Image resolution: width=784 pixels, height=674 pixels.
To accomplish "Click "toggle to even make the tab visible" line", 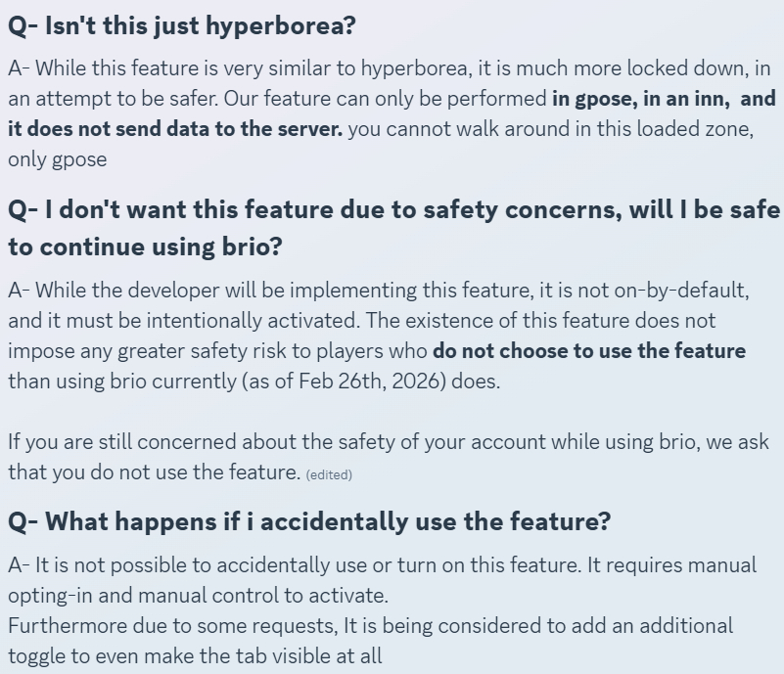I will coord(195,656).
